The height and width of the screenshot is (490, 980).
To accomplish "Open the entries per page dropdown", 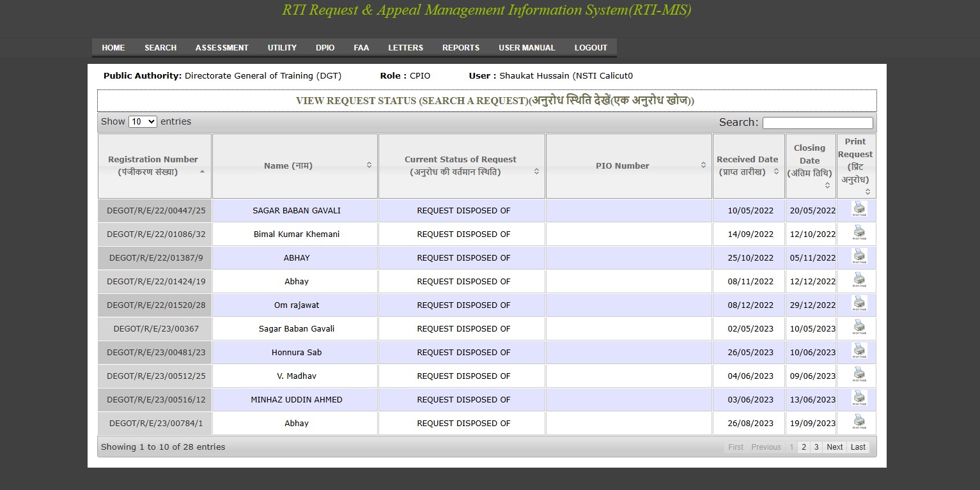I will [x=143, y=121].
